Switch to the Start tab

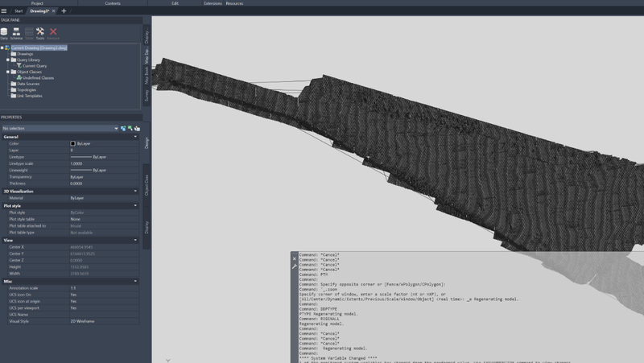(18, 11)
